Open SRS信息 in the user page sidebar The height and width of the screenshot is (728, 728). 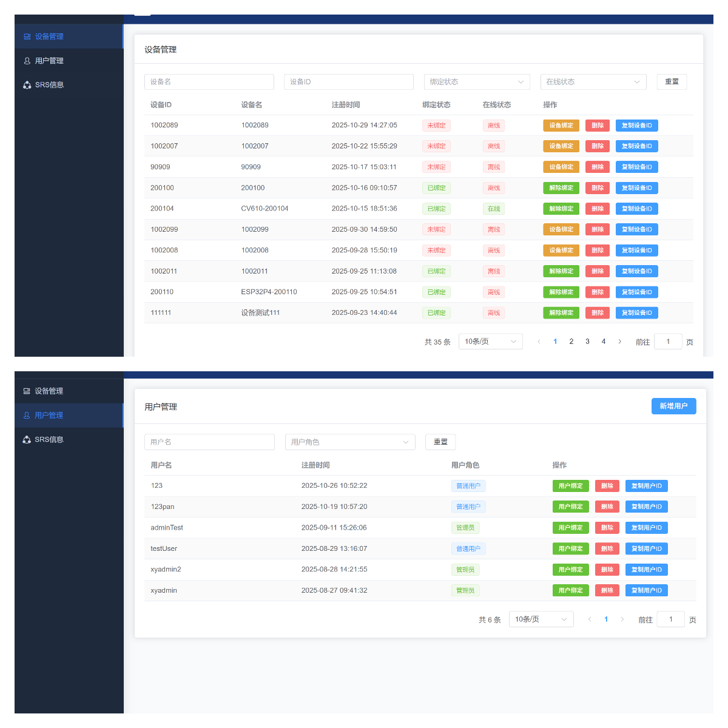click(x=49, y=440)
